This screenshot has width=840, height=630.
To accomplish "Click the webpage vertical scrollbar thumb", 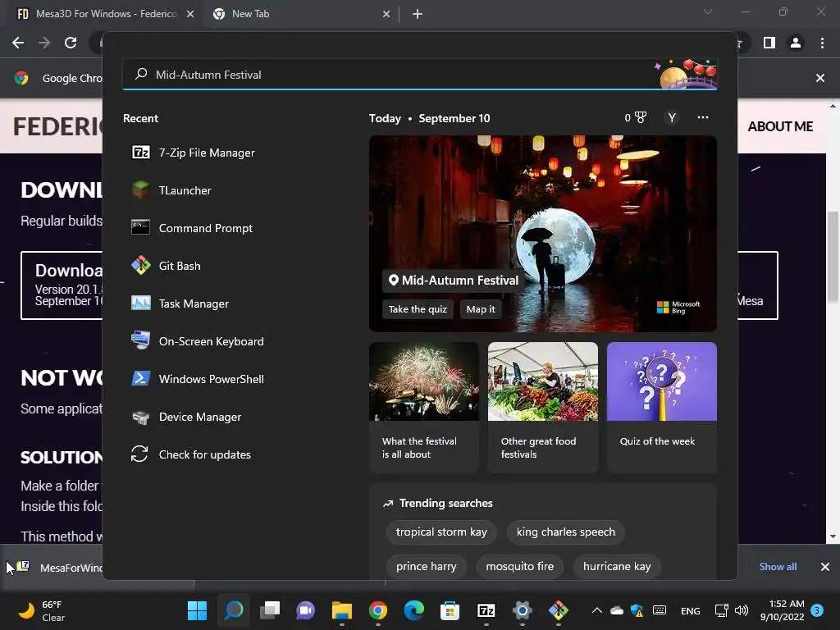I will 833,257.
